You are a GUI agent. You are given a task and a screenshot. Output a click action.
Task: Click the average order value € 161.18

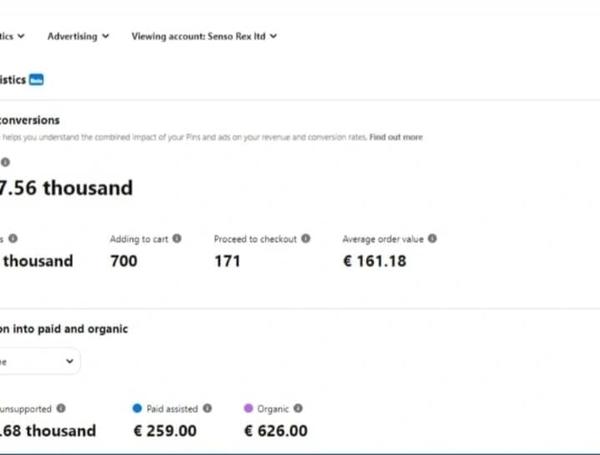tap(374, 261)
